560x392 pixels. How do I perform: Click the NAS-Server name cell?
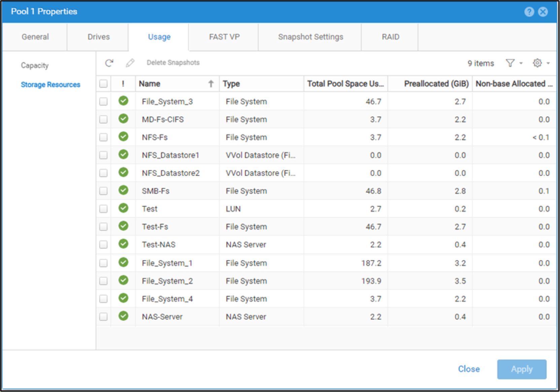click(x=177, y=317)
